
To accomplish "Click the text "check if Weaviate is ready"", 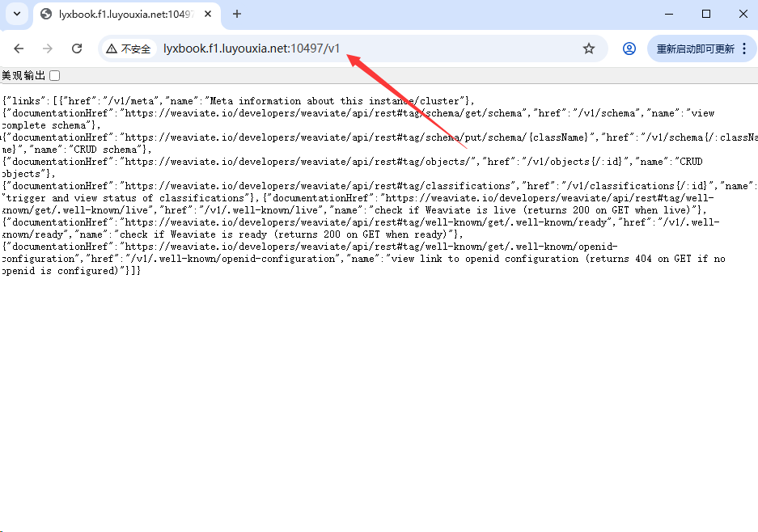I will pos(193,234).
